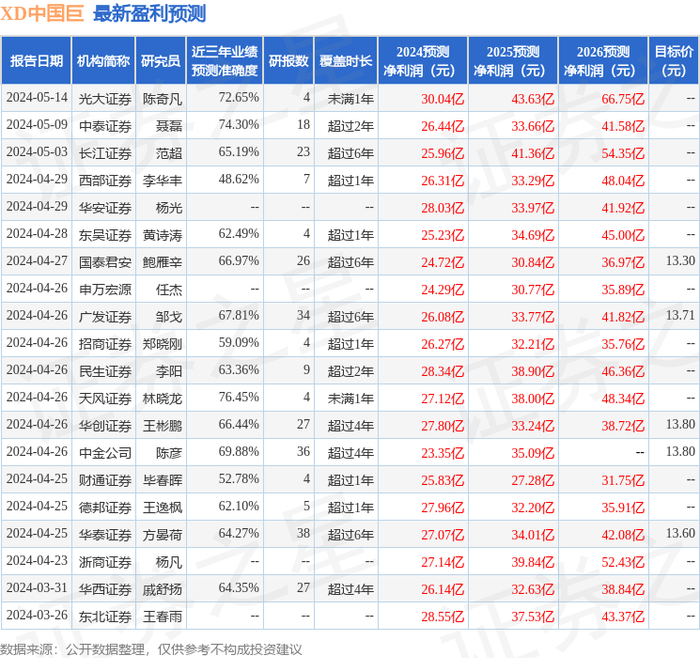Click the date 2024-03-26

[37, 615]
